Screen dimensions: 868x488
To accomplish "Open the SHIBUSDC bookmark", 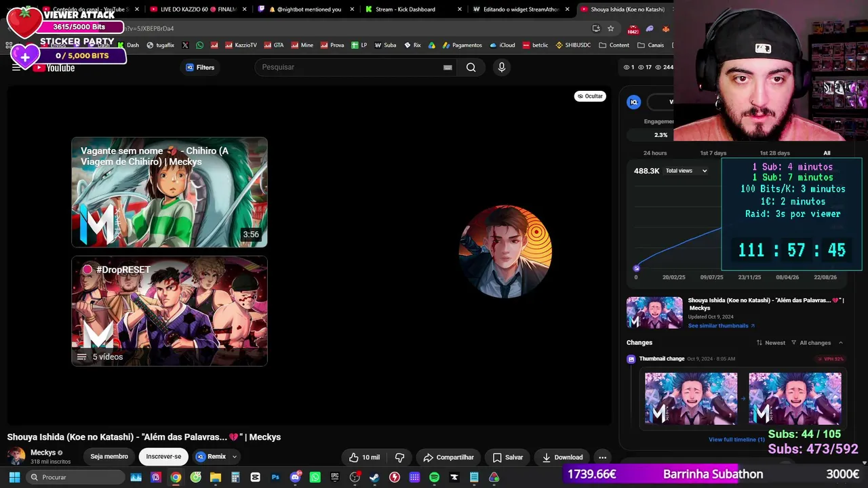I will pyautogui.click(x=573, y=45).
